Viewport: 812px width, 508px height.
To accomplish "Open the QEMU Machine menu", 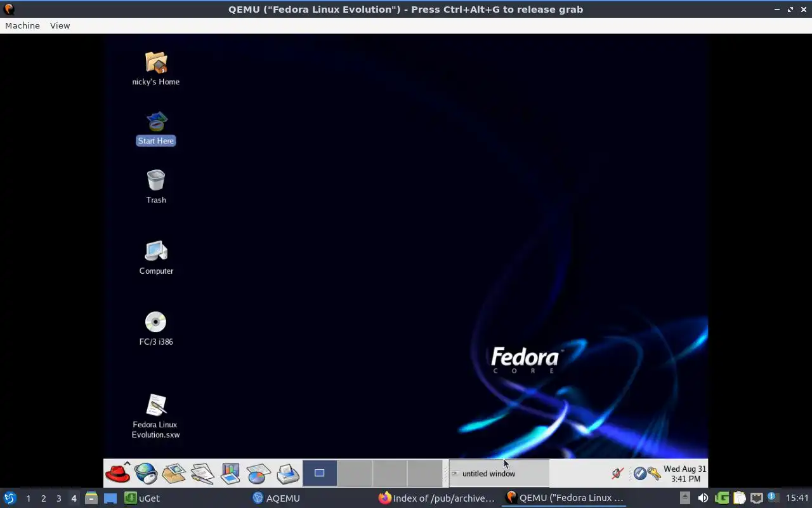I will coord(22,25).
